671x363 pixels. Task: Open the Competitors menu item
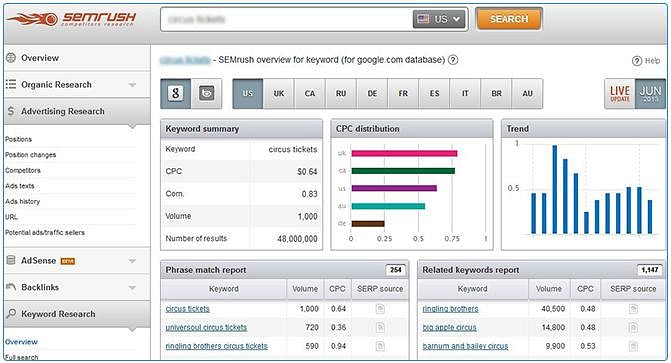click(23, 170)
